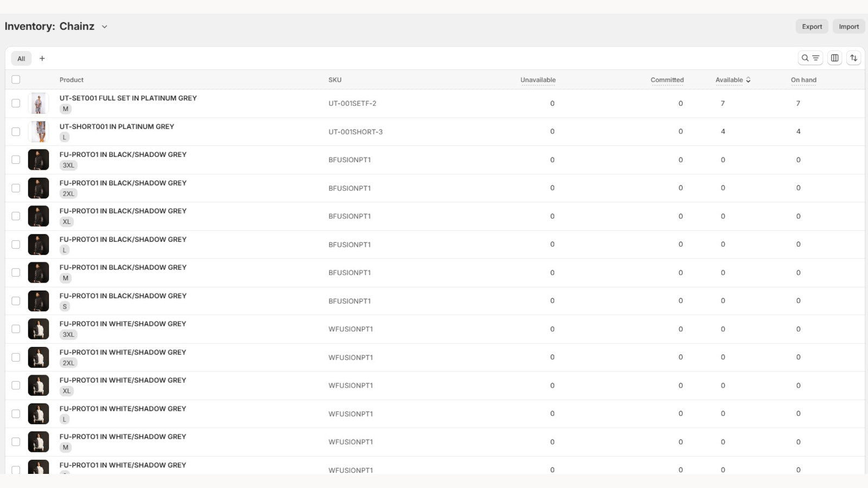
Task: Open the sort options icon
Action: pos(854,58)
